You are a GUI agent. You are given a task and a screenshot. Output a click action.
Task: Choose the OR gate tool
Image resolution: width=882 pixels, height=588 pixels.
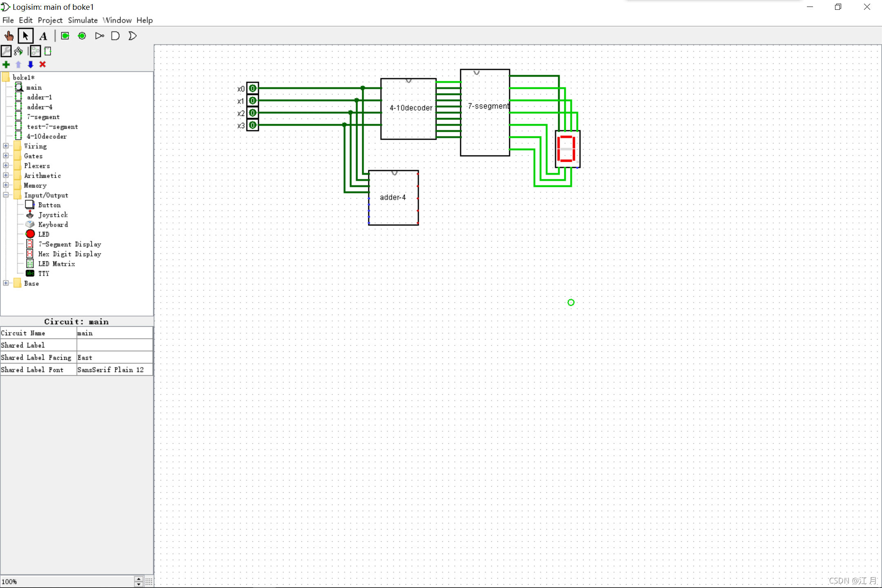click(132, 36)
